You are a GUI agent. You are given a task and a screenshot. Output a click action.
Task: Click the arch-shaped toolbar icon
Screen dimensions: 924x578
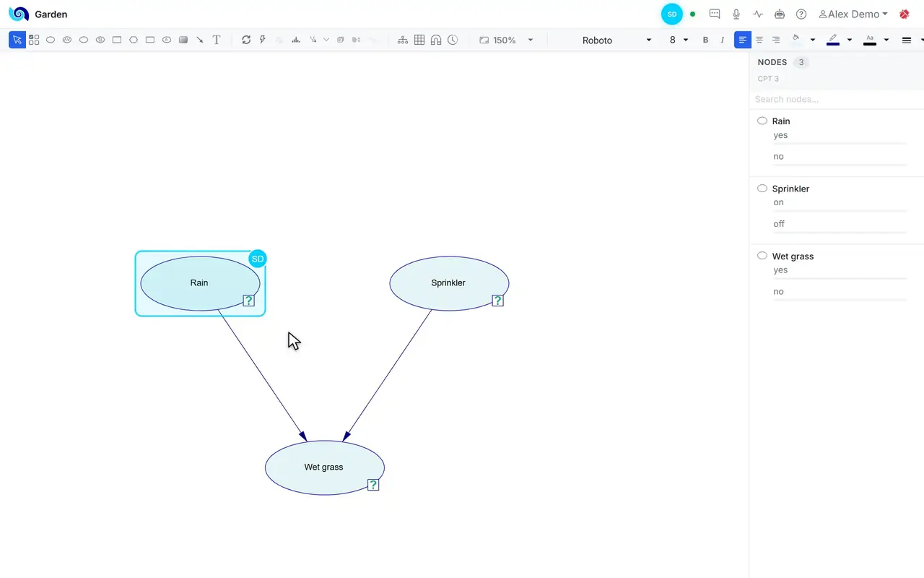(x=436, y=40)
